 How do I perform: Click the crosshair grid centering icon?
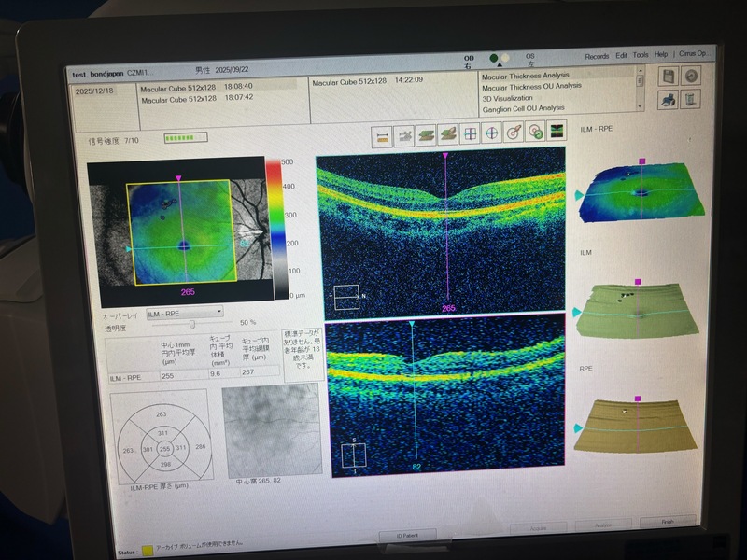(472, 133)
